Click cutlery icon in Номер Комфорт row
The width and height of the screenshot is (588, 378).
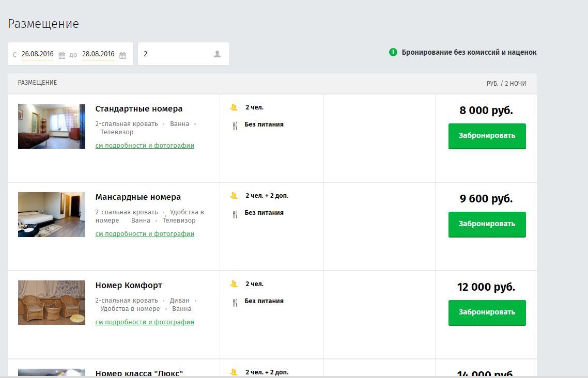click(235, 303)
